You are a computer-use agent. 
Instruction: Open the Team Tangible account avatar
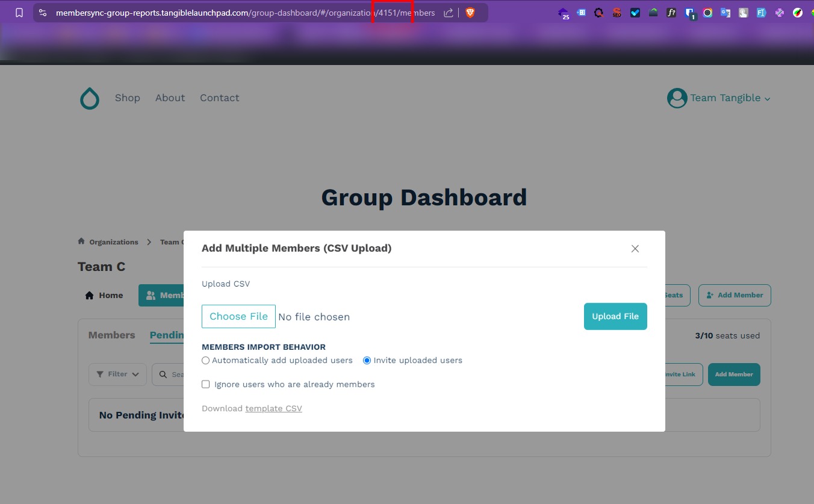coord(677,98)
